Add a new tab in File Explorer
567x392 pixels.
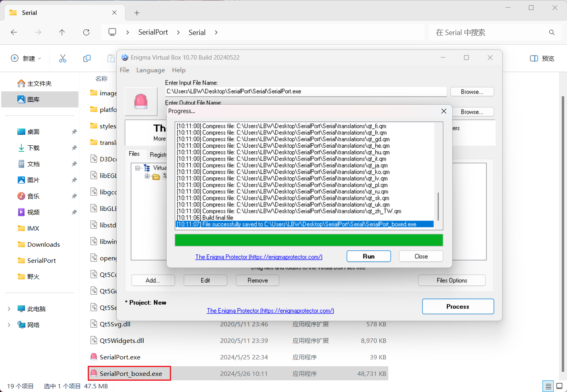click(137, 13)
